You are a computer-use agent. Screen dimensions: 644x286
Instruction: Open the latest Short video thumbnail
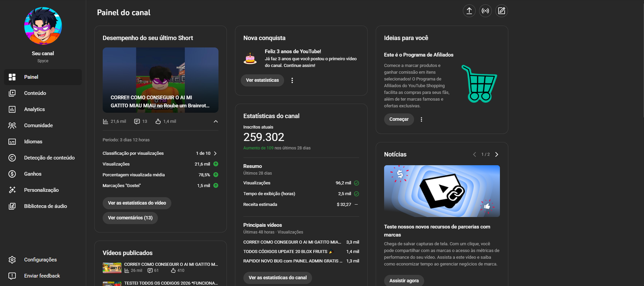click(160, 80)
